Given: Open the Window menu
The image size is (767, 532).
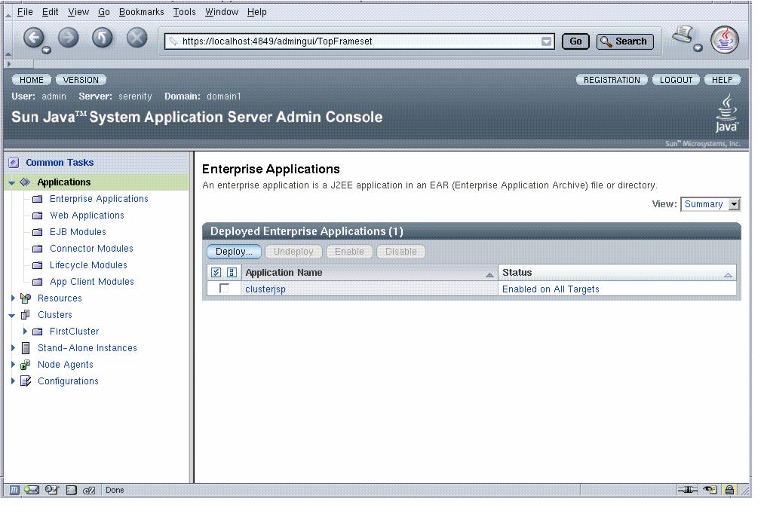Looking at the screenshot, I should 222,12.
